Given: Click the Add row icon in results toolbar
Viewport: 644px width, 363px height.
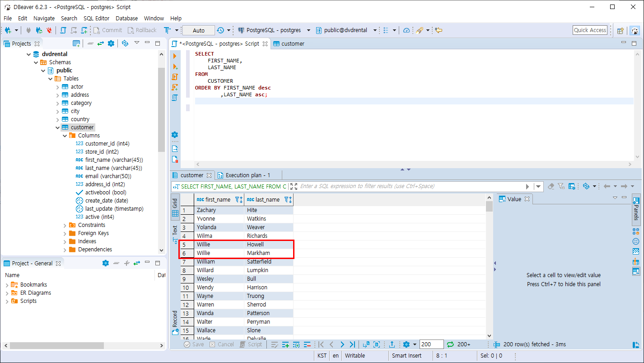Looking at the screenshot, I should [285, 344].
